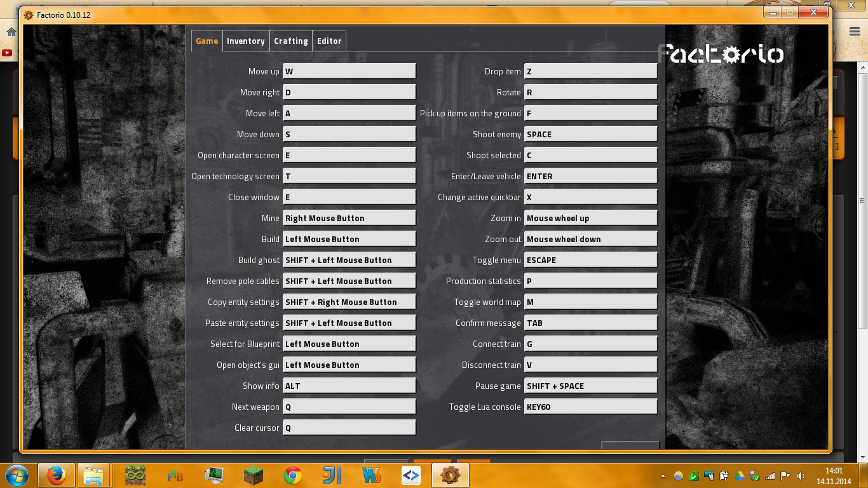Edit the Enter/Leave vehicle binding
This screenshot has width=868, height=488.
pos(590,176)
